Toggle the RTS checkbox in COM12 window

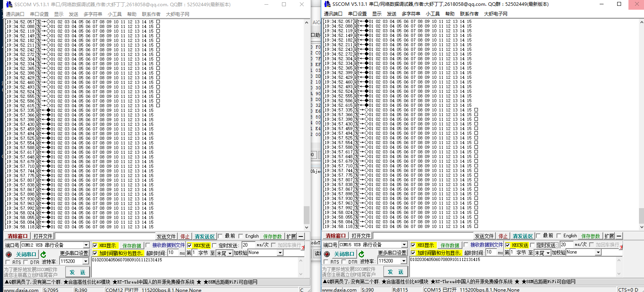pyautogui.click(x=8, y=262)
